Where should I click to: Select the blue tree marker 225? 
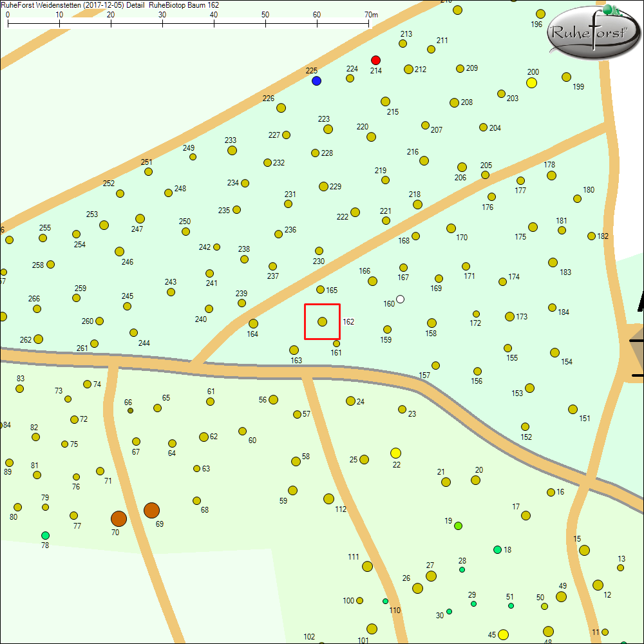[x=316, y=81]
